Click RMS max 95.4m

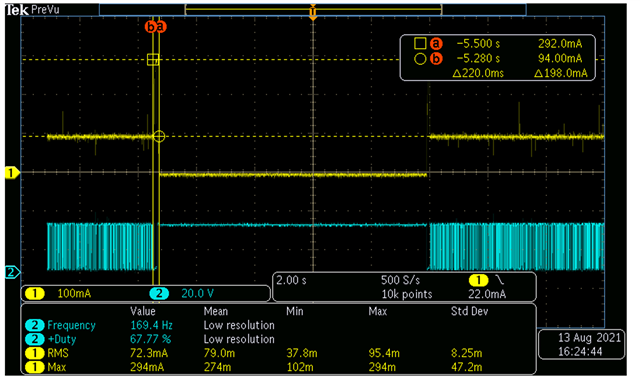click(x=384, y=353)
